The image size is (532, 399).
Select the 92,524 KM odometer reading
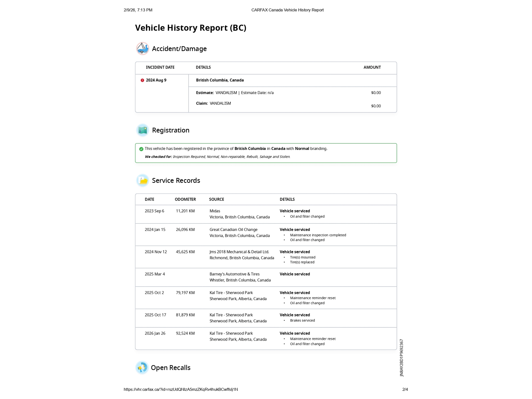point(185,333)
